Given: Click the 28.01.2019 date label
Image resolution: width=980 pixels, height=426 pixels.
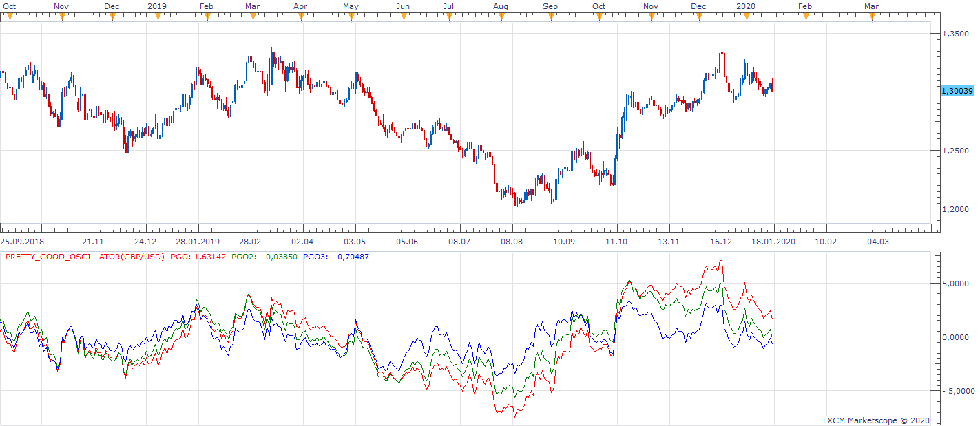Looking at the screenshot, I should (x=198, y=242).
